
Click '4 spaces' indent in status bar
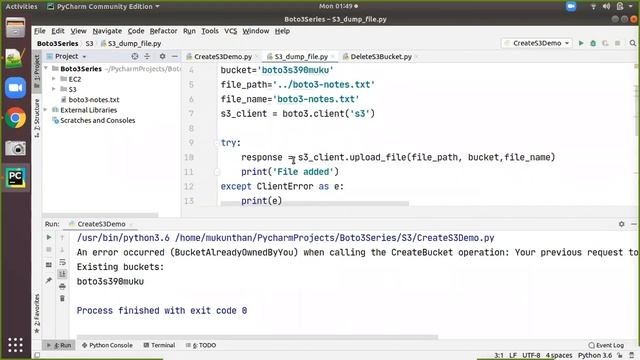coord(559,356)
